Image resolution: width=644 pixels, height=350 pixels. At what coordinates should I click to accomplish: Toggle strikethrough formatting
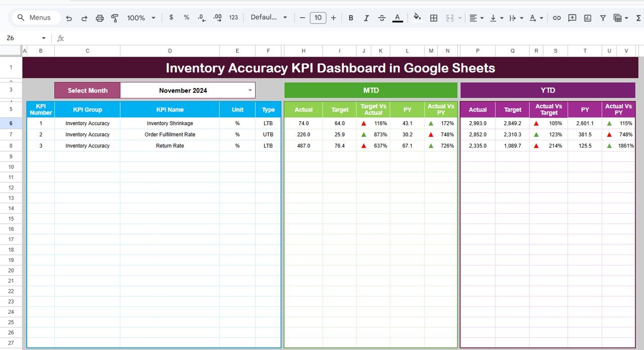[x=381, y=18]
